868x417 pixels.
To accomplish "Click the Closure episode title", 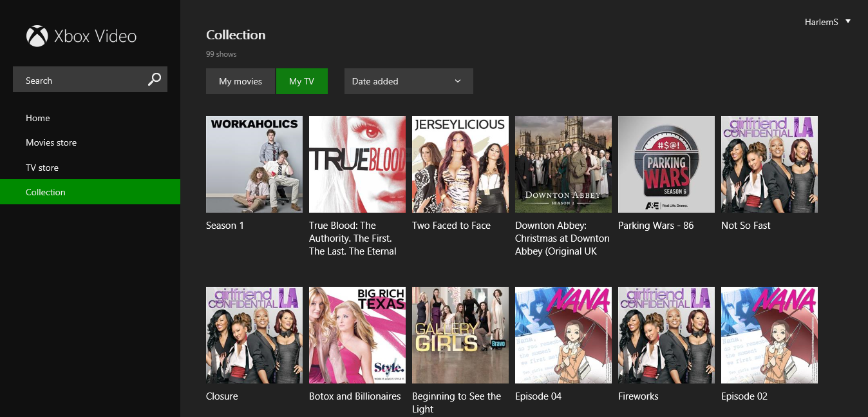I will (x=222, y=396).
